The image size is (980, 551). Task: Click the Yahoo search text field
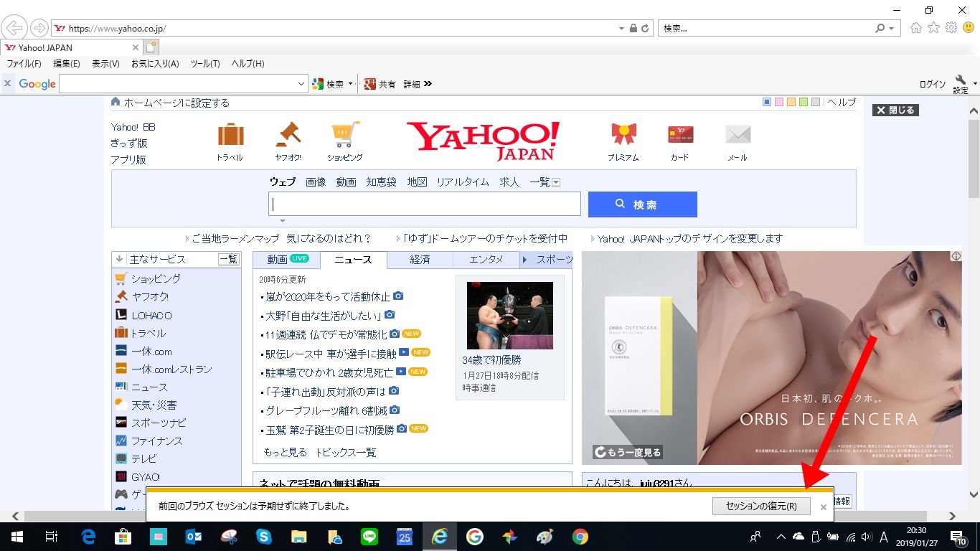pyautogui.click(x=425, y=204)
